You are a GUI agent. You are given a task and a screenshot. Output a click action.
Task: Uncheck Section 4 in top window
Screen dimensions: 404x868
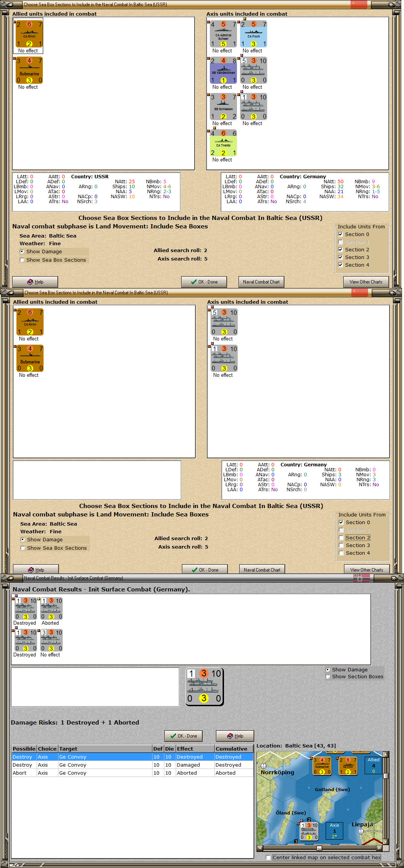(340, 265)
